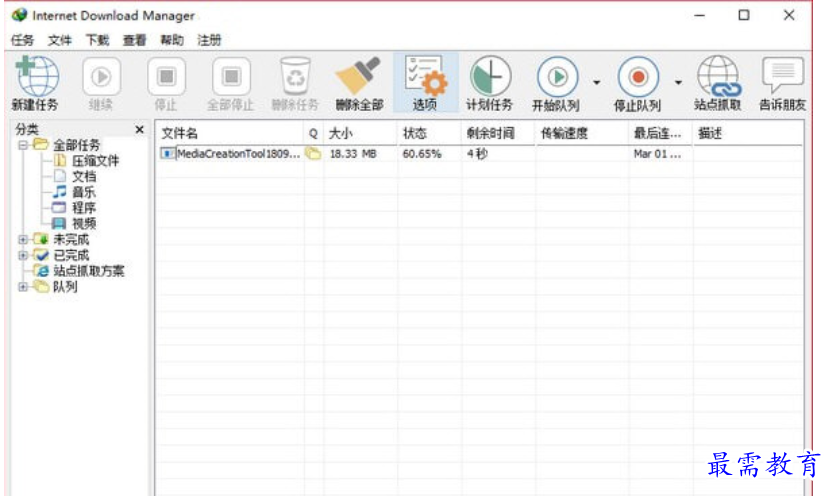829x496 pixels.
Task: Click the 4秒 remaining time cell
Action: 477,154
